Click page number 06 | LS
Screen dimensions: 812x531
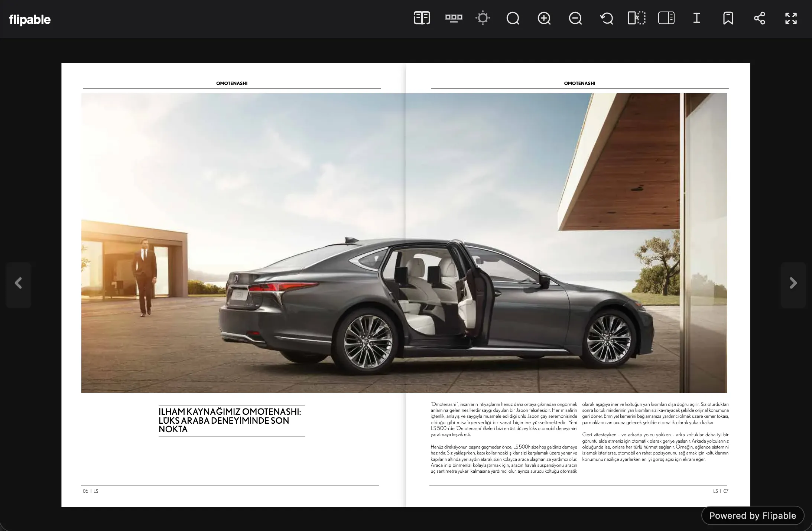(91, 491)
